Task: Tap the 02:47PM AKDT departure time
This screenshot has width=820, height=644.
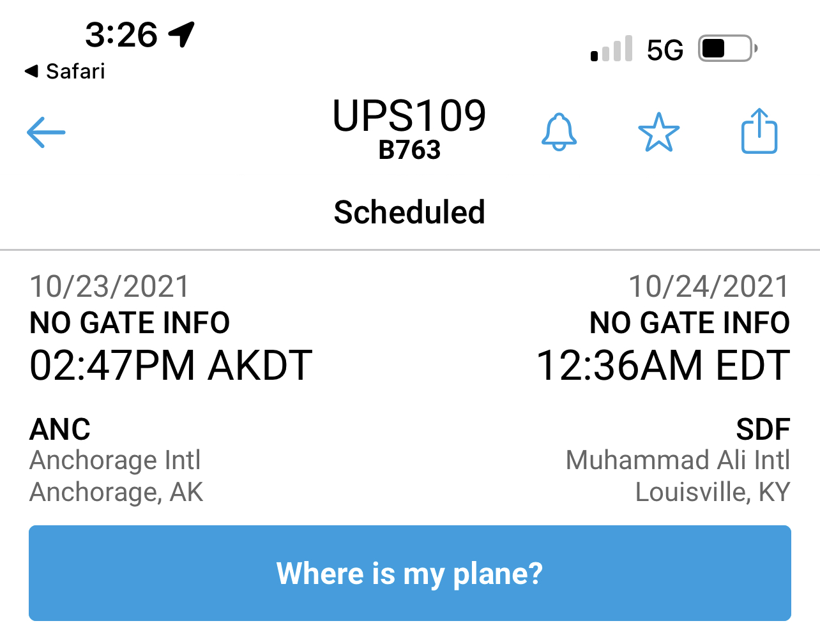Action: point(171,366)
